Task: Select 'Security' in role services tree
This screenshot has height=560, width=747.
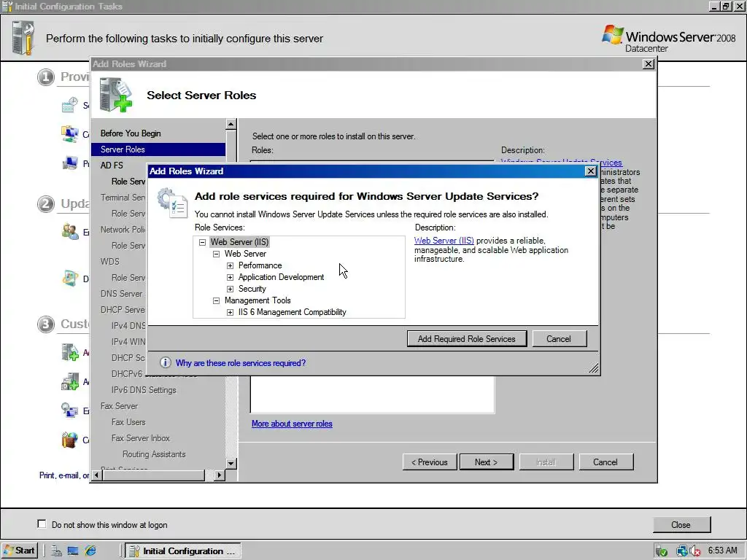Action: click(252, 289)
